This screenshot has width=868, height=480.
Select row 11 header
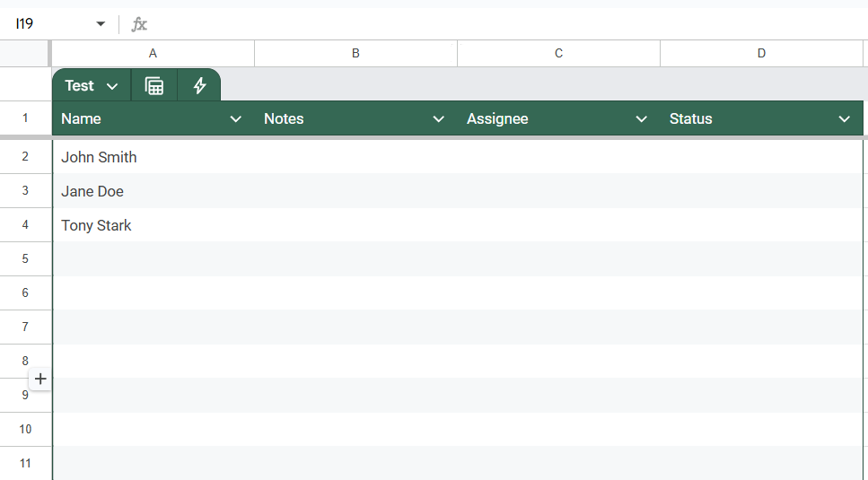tap(25, 464)
